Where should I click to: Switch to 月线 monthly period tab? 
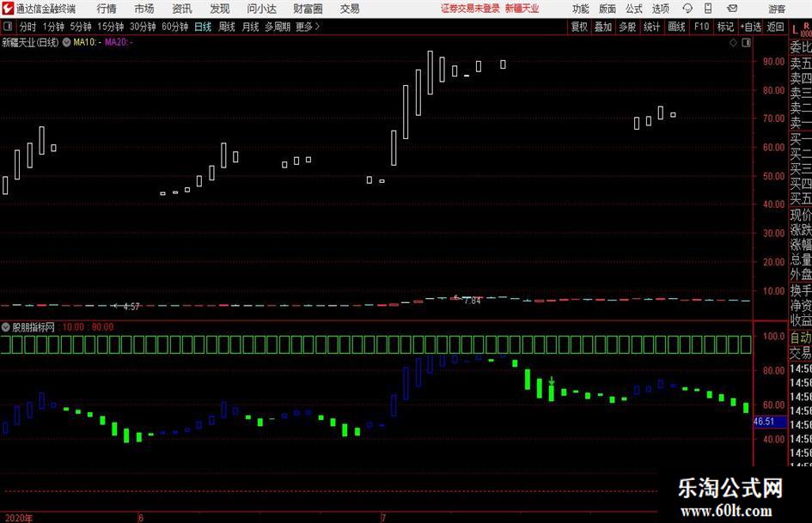[x=250, y=27]
